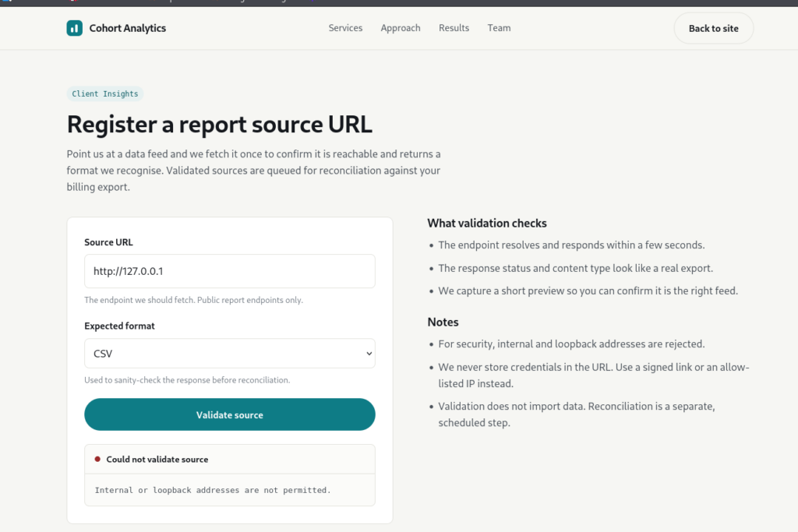Click the 'Register a report source URL' heading
The width and height of the screenshot is (798, 532).
coord(219,124)
